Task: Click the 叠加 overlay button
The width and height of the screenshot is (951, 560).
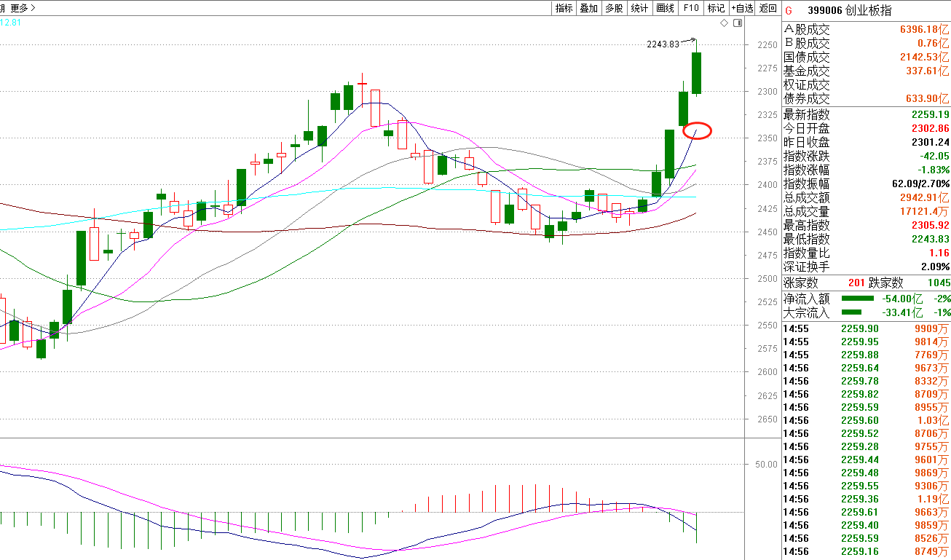Action: pyautogui.click(x=588, y=8)
